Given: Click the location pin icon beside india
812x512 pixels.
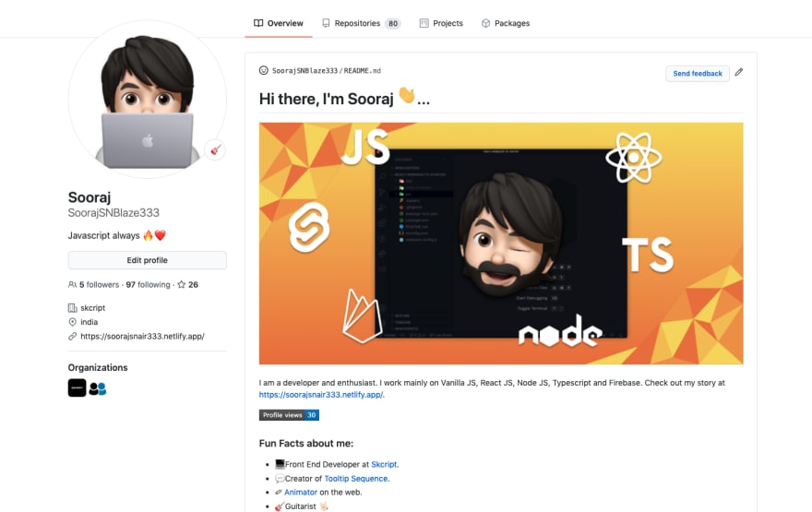Looking at the screenshot, I should point(73,322).
